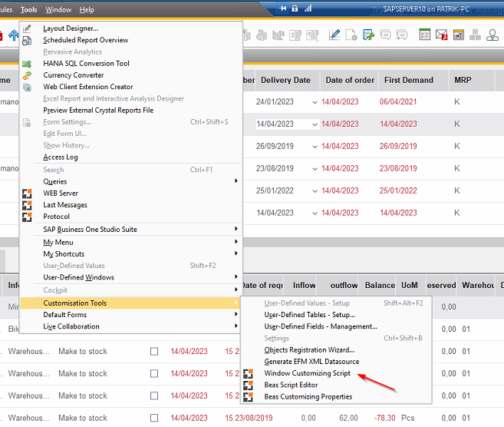Expand SAP Business One Studio Suite submenu

tap(236, 229)
